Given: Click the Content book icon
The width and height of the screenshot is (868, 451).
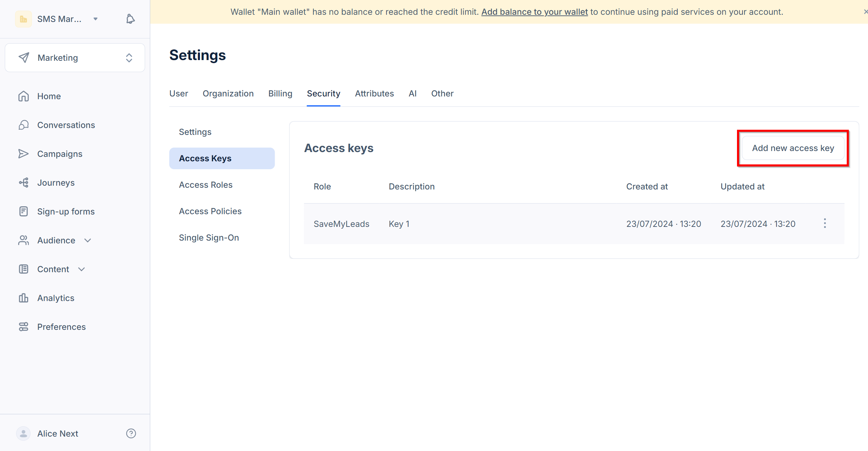Looking at the screenshot, I should click(23, 269).
